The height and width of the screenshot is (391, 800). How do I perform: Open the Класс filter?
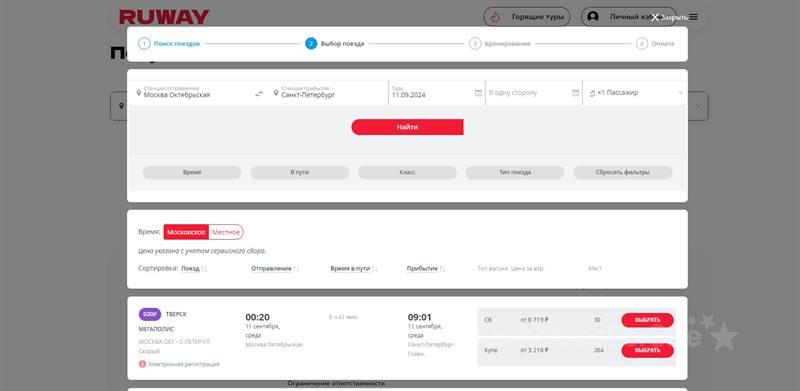(x=407, y=173)
